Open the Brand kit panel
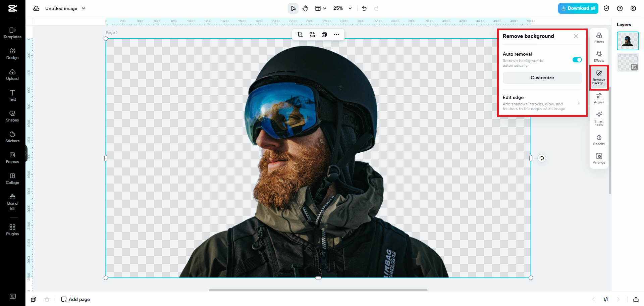Image resolution: width=644 pixels, height=306 pixels. [x=12, y=202]
